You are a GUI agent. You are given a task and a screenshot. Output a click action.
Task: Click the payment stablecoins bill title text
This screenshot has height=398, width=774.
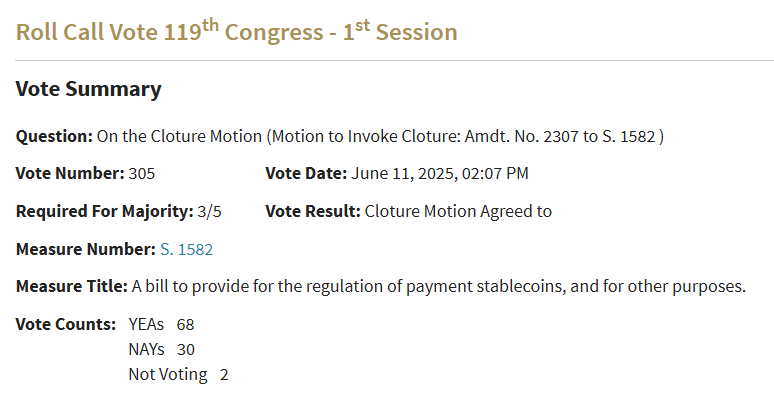coord(439,286)
